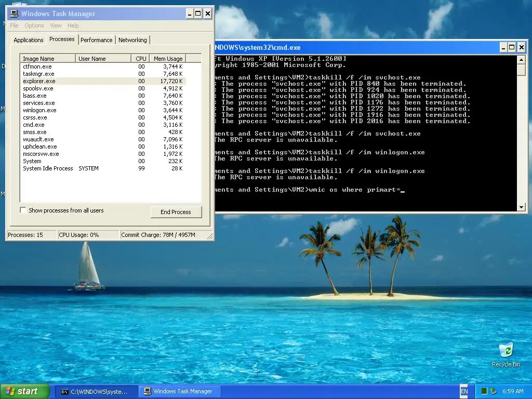The image size is (532, 399).
Task: Sort processes by Mem Usage column
Action: (x=168, y=59)
